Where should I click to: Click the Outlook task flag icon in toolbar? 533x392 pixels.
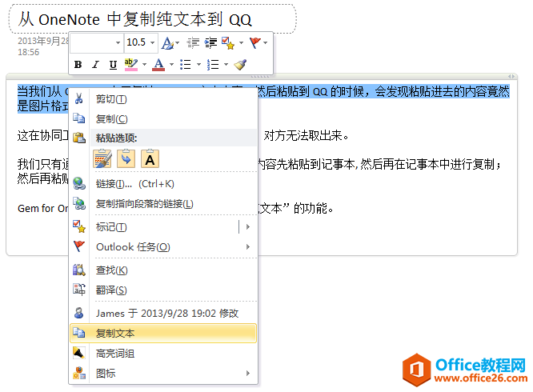[x=255, y=43]
